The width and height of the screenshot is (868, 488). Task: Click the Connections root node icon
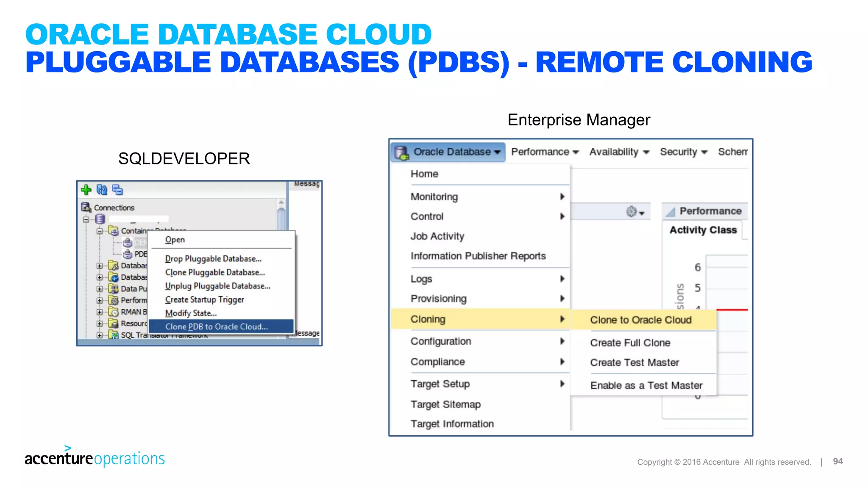tap(86, 208)
